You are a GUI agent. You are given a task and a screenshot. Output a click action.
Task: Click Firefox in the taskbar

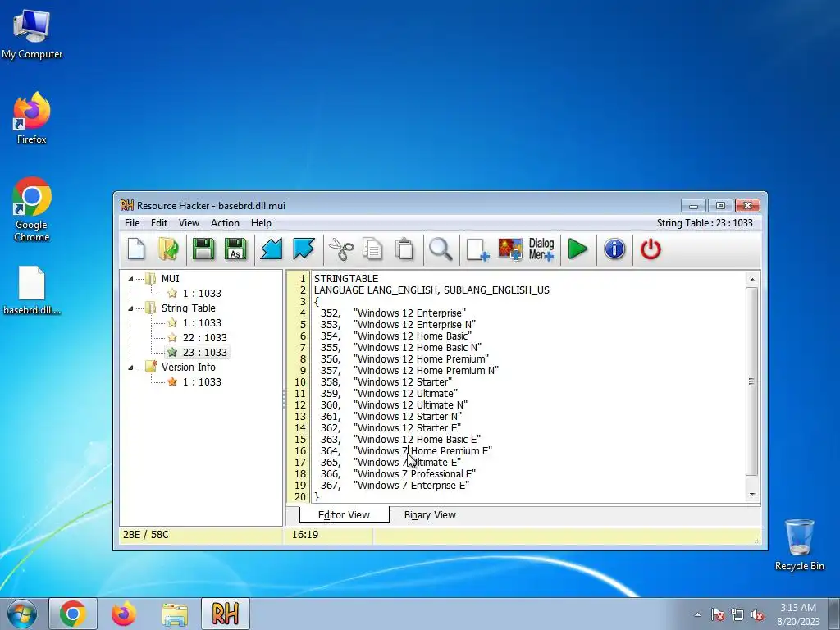pos(123,614)
